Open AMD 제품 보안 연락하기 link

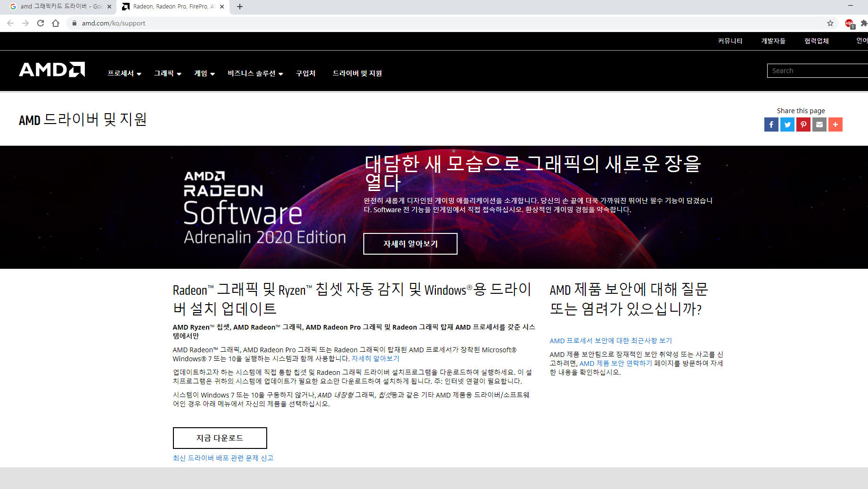[x=616, y=363]
